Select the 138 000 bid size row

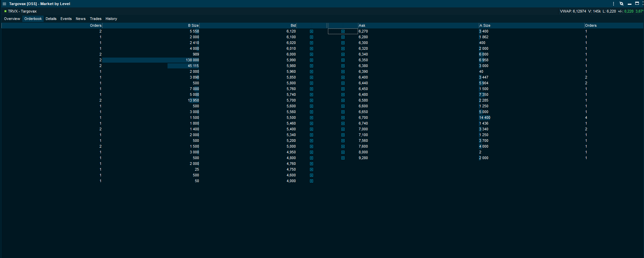click(192, 60)
